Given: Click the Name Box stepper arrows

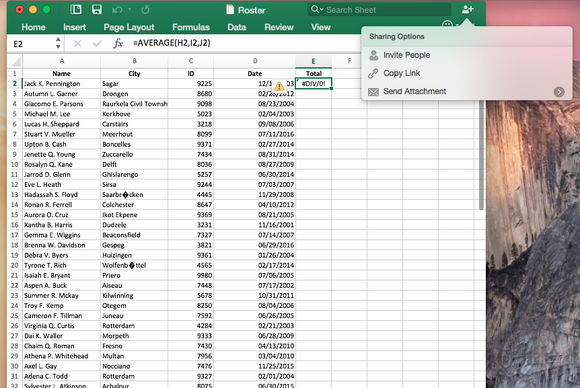Looking at the screenshot, I should pyautogui.click(x=58, y=43).
